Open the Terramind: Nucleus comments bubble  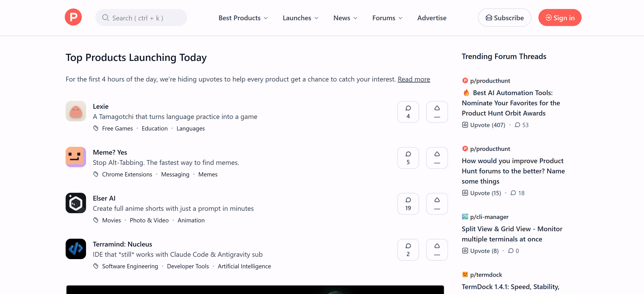click(x=408, y=249)
